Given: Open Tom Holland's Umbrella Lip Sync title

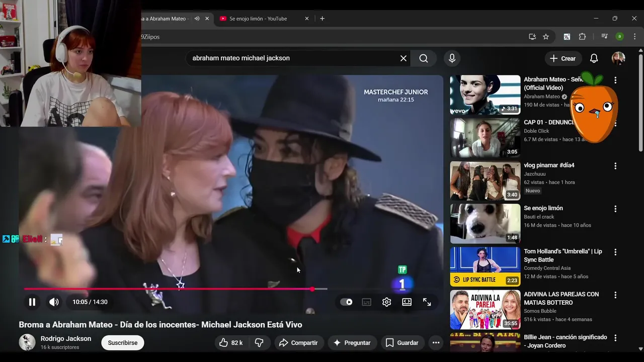Looking at the screenshot, I should [x=562, y=255].
